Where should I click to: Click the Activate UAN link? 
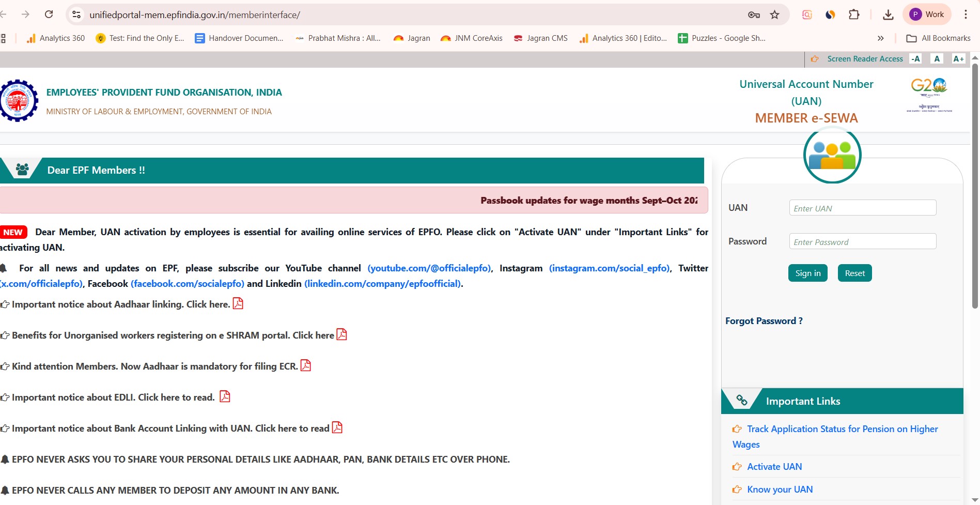click(x=774, y=467)
